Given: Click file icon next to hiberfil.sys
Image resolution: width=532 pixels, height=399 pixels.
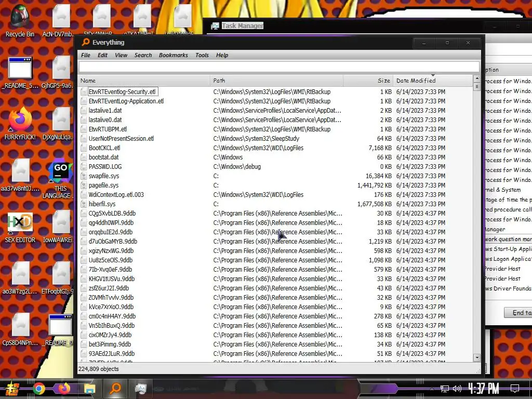Looking at the screenshot, I should [84, 204].
